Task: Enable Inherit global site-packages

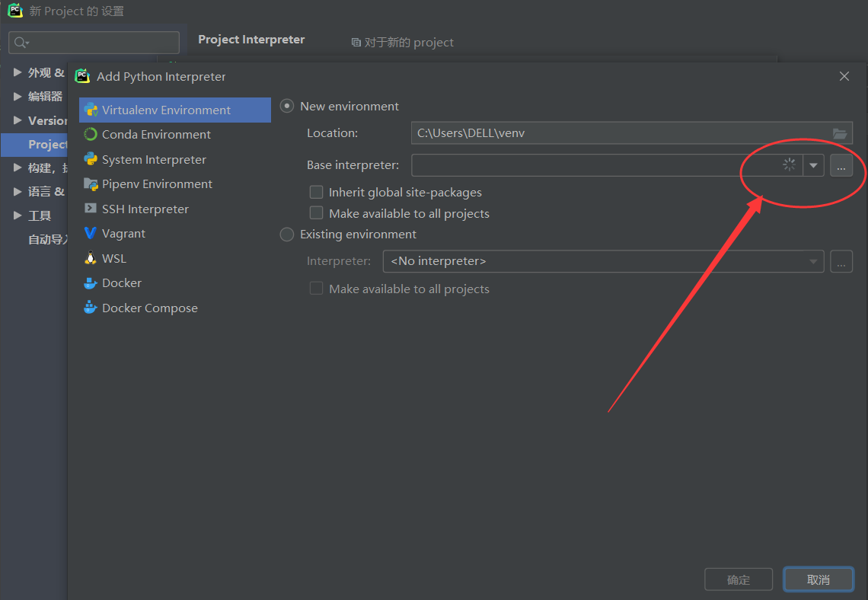Action: 316,192
